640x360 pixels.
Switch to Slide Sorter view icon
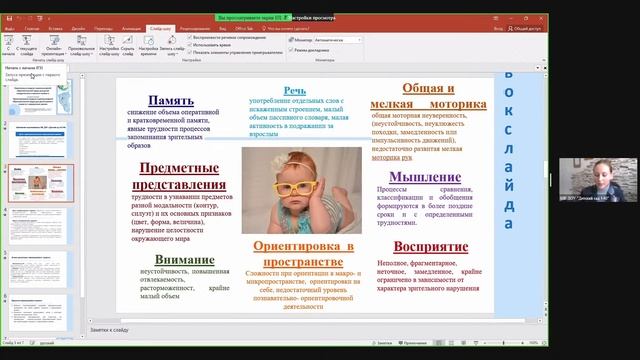point(451,343)
